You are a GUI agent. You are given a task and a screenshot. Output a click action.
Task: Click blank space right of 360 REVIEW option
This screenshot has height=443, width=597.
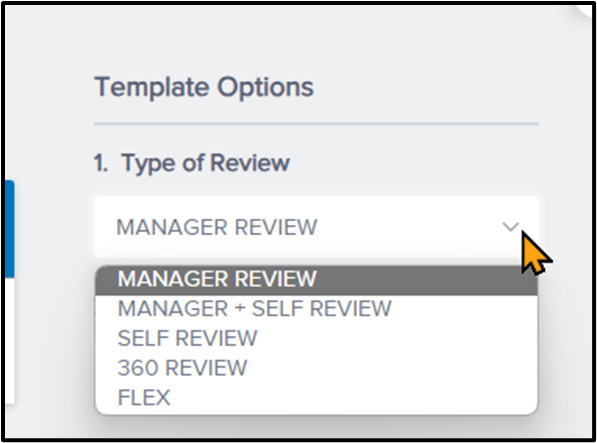pyautogui.click(x=392, y=368)
